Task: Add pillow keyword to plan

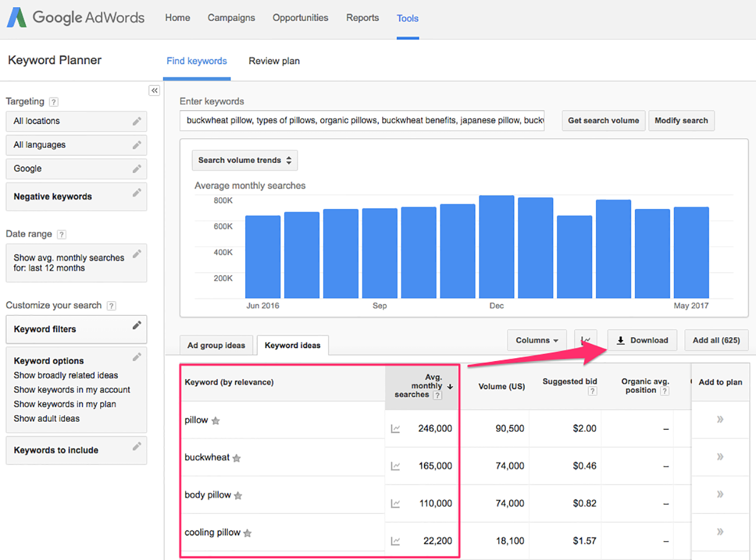Action: pyautogui.click(x=720, y=419)
